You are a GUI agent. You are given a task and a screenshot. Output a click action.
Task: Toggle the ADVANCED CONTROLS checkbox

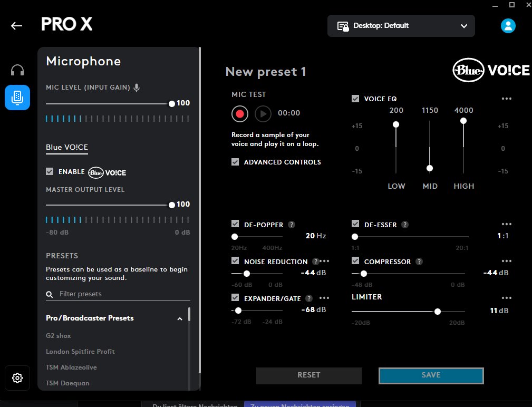pyautogui.click(x=235, y=162)
